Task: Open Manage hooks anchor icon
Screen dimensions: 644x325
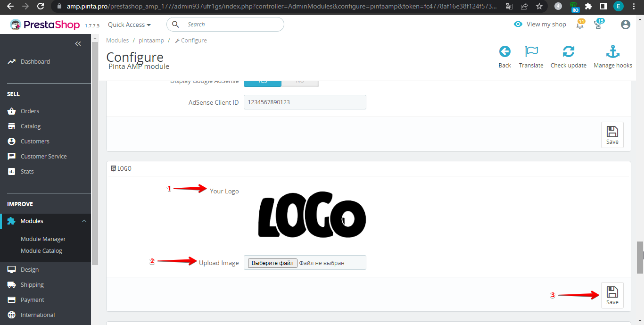Action: click(x=612, y=52)
